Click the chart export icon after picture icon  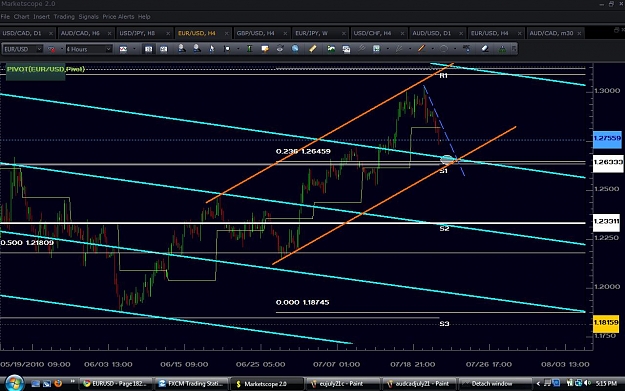[x=346, y=49]
